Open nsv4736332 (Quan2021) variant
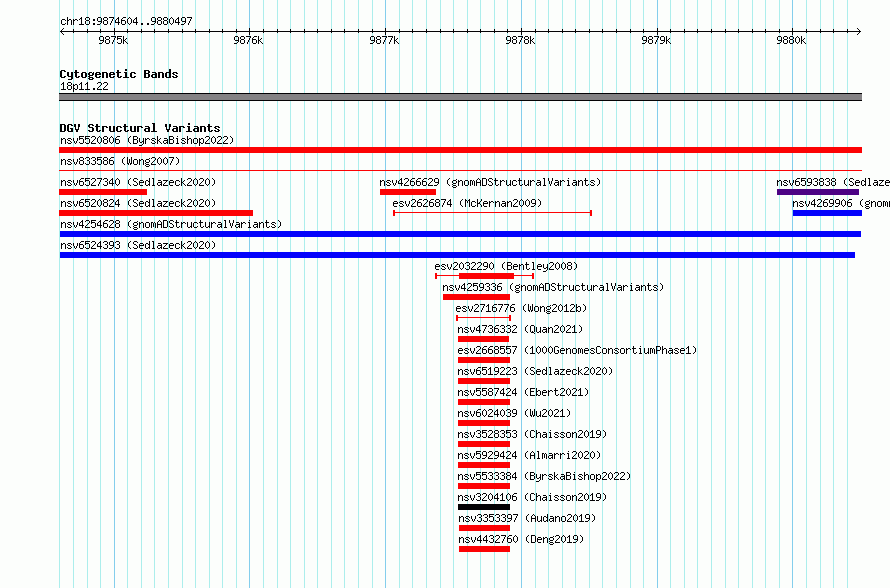Viewport: 890px width, 588px height. pyautogui.click(x=520, y=329)
